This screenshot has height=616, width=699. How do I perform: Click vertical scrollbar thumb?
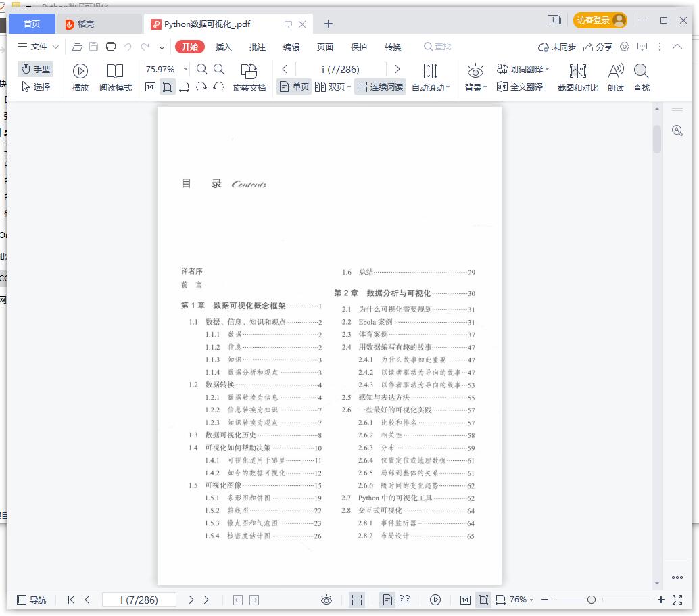(657, 139)
